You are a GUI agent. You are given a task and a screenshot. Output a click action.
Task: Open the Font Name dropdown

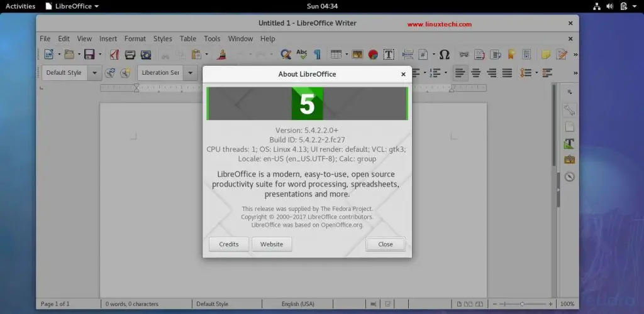pos(190,73)
